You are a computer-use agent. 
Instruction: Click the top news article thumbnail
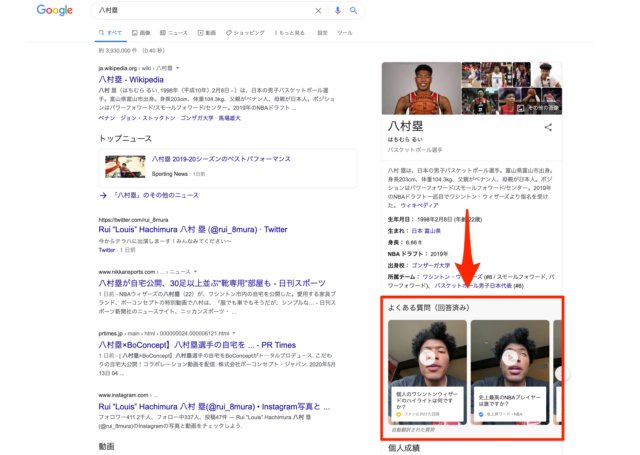(125, 166)
